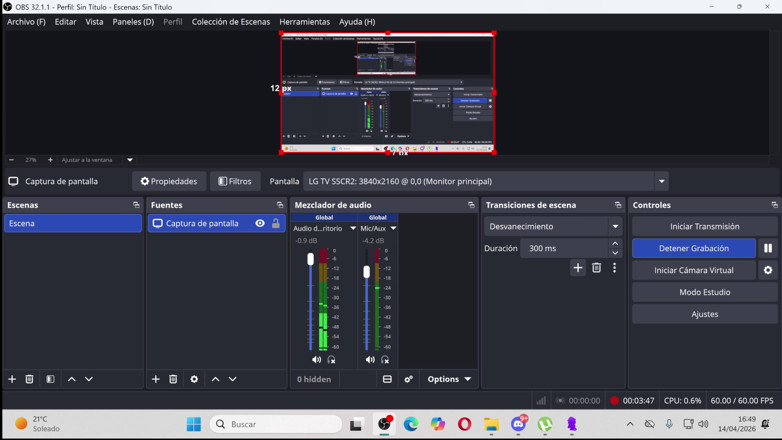Open Opera browser from taskbar
782x440 pixels.
coord(464,424)
